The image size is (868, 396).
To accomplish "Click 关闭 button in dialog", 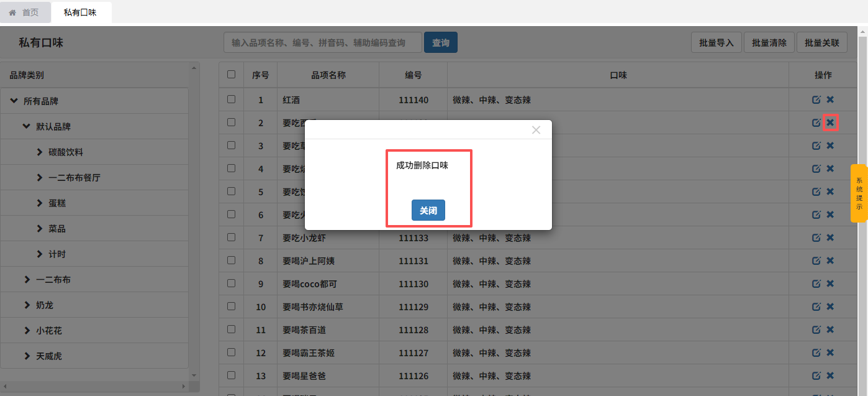I will pos(428,211).
